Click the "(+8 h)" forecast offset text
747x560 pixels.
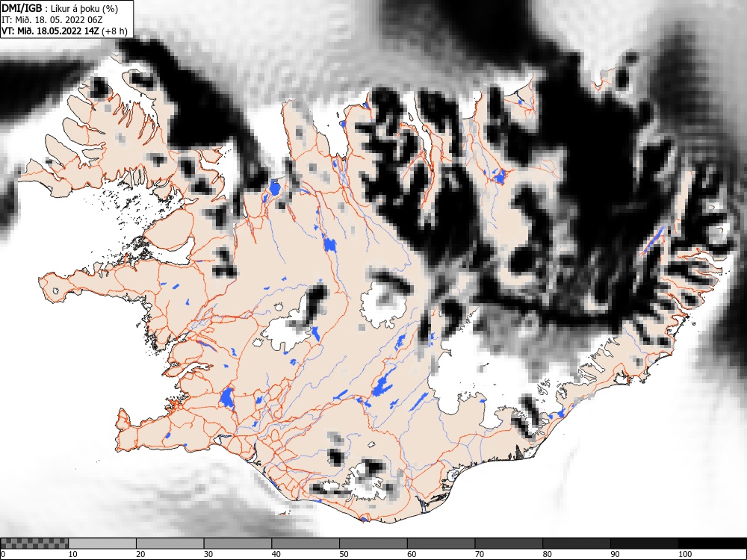pyautogui.click(x=114, y=31)
